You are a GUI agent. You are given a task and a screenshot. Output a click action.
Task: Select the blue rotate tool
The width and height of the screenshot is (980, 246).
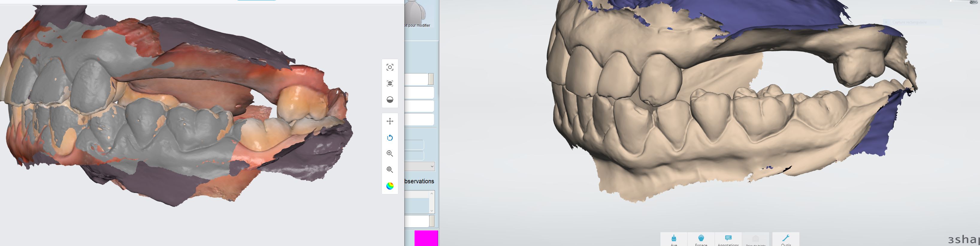[390, 138]
